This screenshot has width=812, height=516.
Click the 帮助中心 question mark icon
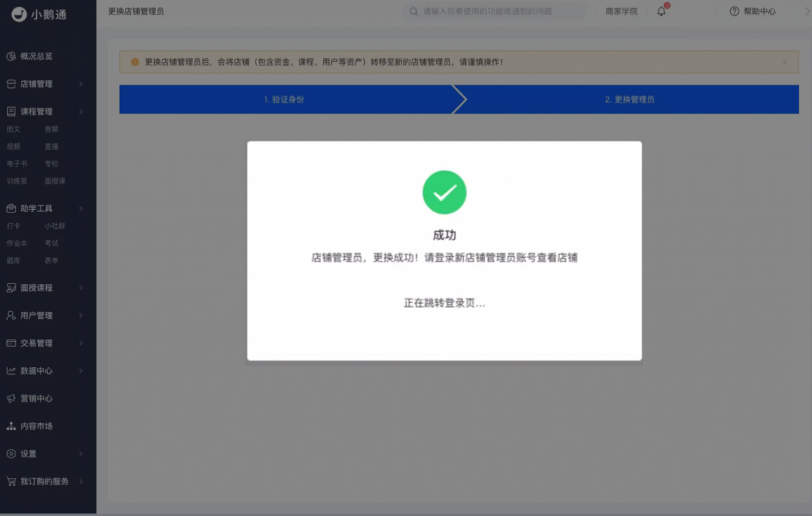coord(735,11)
